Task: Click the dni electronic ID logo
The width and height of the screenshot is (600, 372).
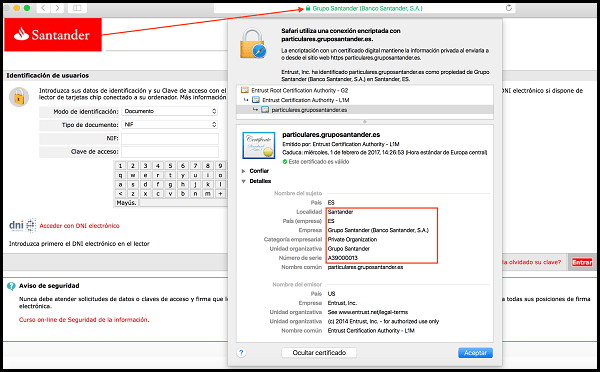Action: pyautogui.click(x=23, y=225)
